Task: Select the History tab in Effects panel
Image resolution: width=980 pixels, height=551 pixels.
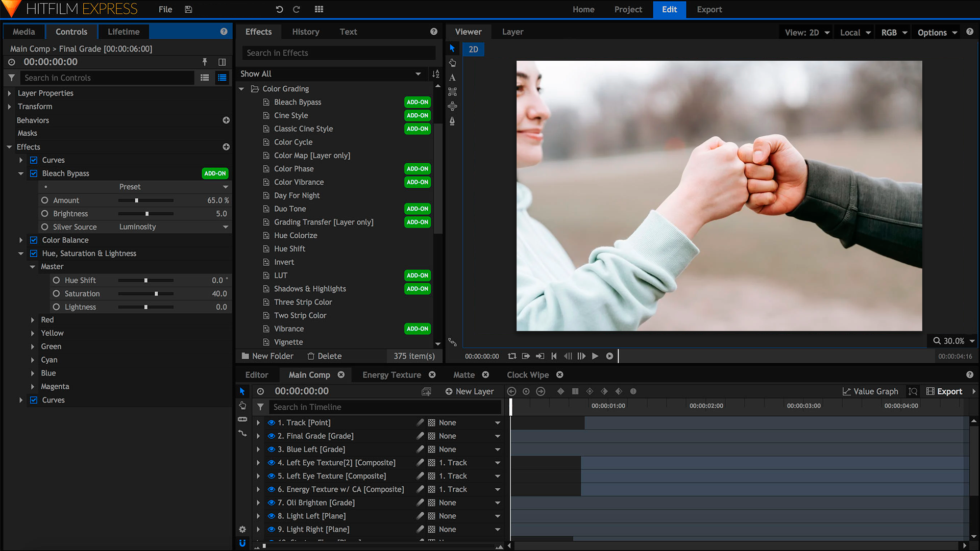Action: pos(306,31)
